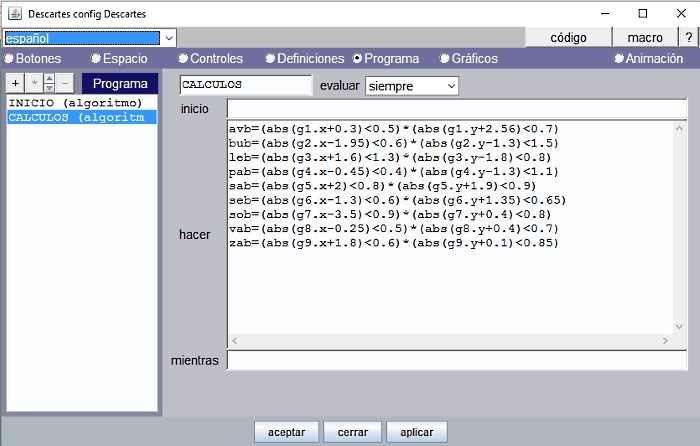This screenshot has width=700, height=446.
Task: Select the Animación radio option
Action: pyautogui.click(x=648, y=58)
